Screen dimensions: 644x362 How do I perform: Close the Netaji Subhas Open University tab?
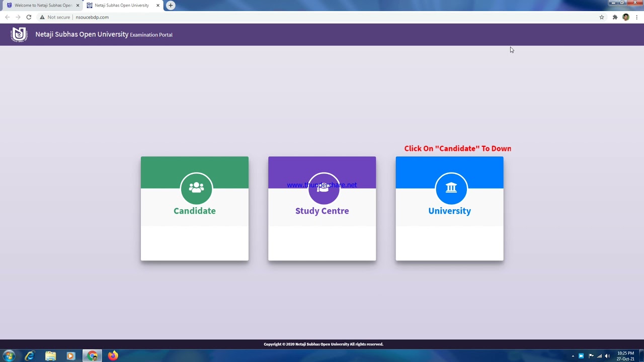158,5
